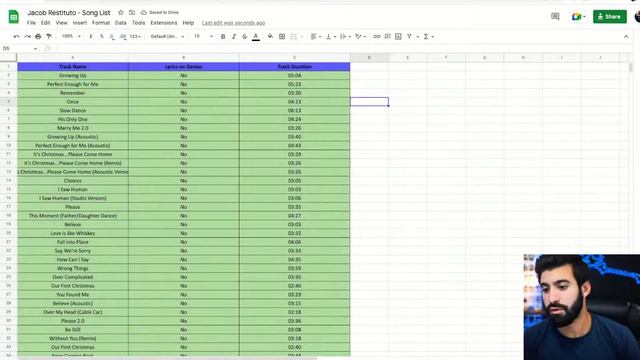Toggle strikethrough formatting
Screen dimensions: 640x360
click(x=244, y=37)
